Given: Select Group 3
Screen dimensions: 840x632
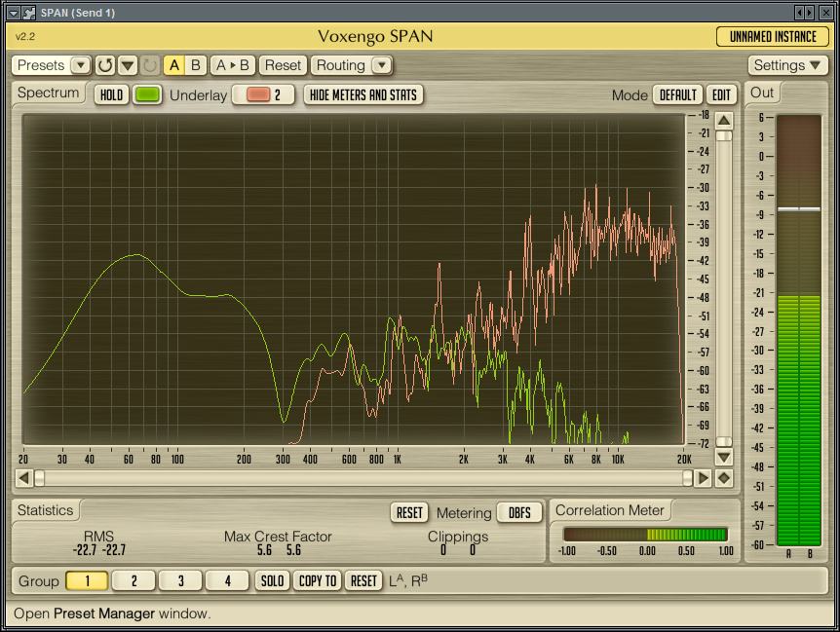Looking at the screenshot, I should coord(180,580).
